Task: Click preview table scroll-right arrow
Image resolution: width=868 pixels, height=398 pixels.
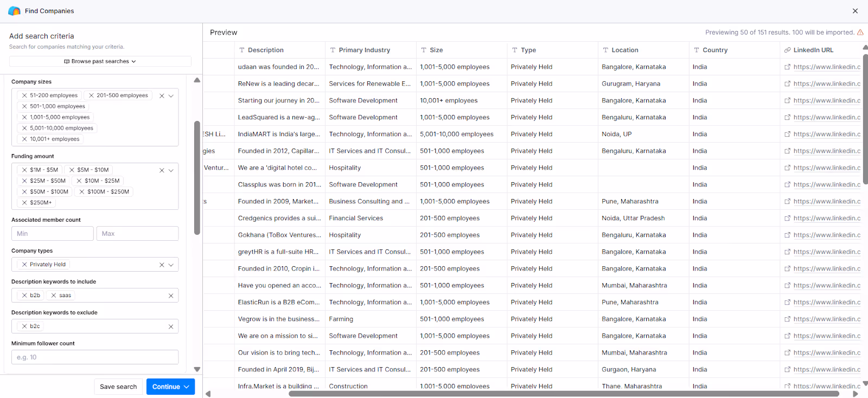Action: 856,394
